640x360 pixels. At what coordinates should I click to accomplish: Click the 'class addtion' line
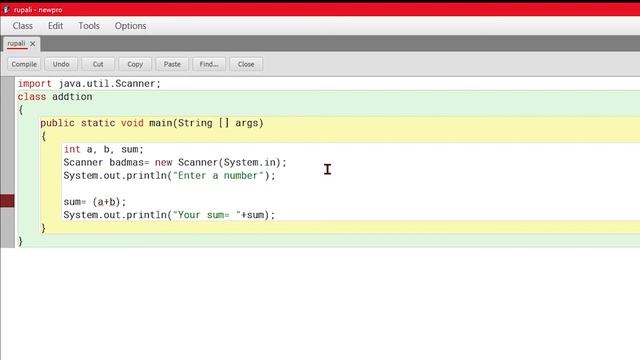[x=55, y=97]
